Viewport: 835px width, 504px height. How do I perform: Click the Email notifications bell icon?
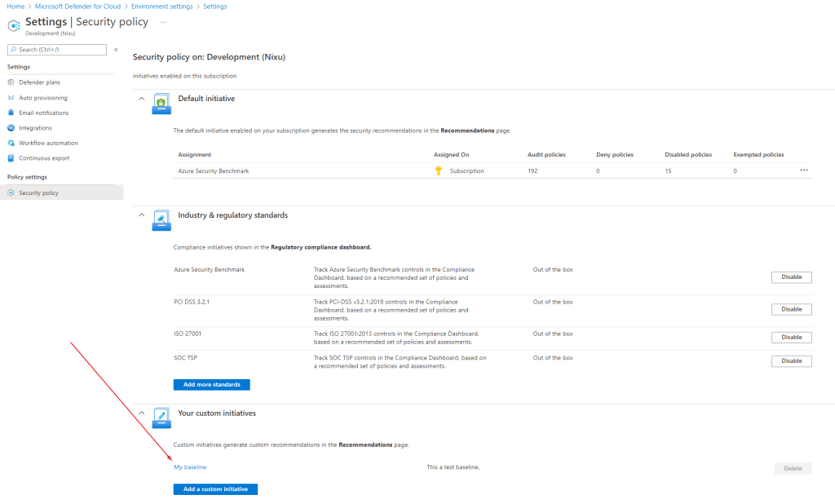(x=11, y=113)
